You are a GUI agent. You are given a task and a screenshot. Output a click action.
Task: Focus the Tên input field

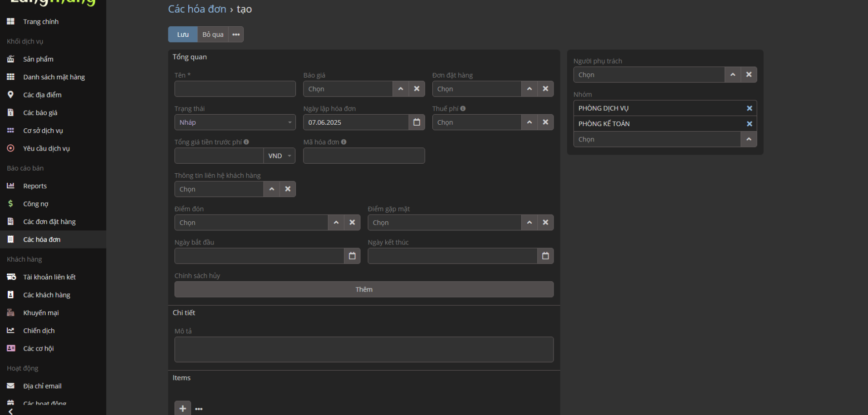coord(235,89)
